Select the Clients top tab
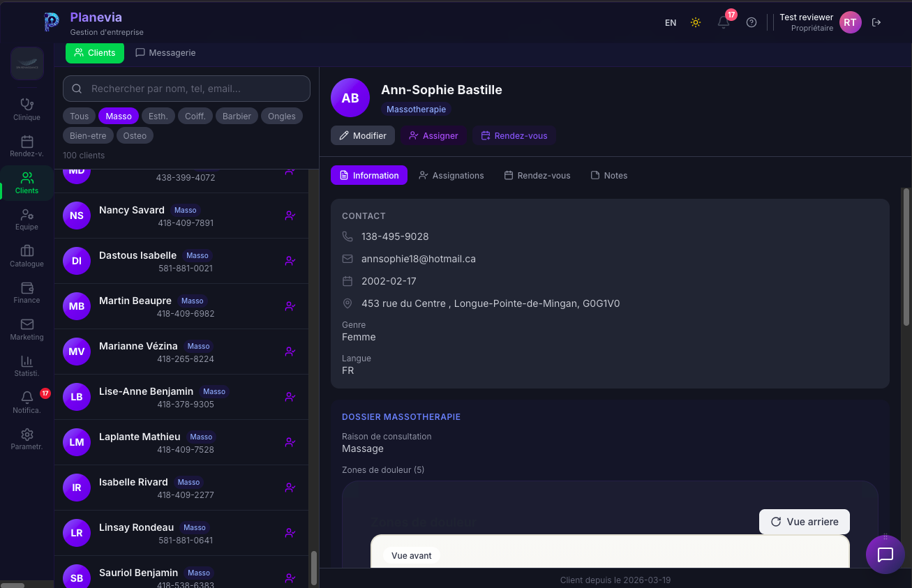The height and width of the screenshot is (588, 912). [95, 52]
